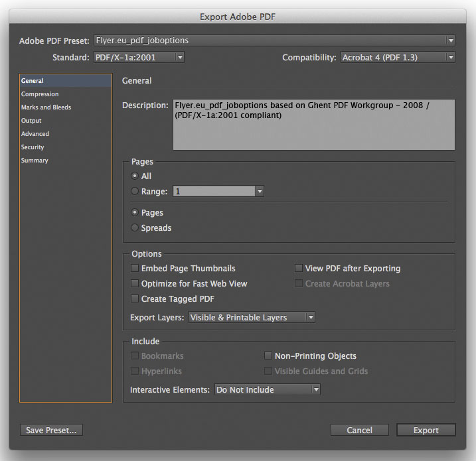
Task: Enable View PDF after Exporting
Action: pyautogui.click(x=299, y=268)
